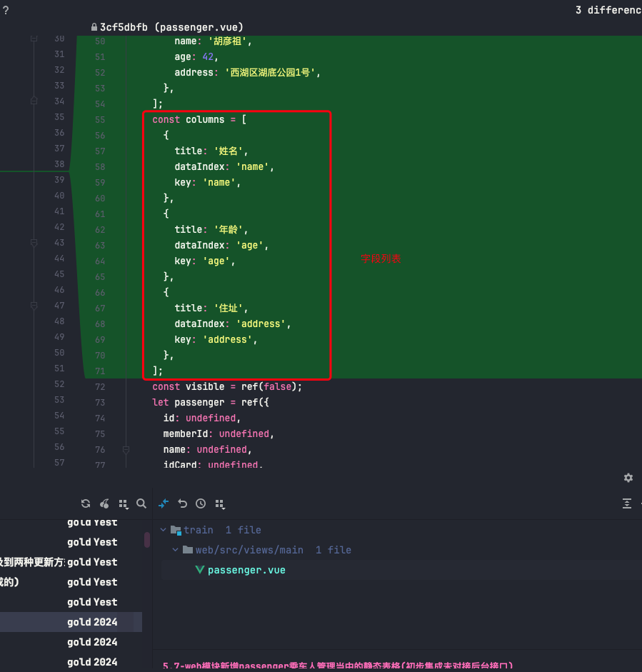642x672 pixels.
Task: Collapse the web/src/views/main folder node
Action: [175, 549]
